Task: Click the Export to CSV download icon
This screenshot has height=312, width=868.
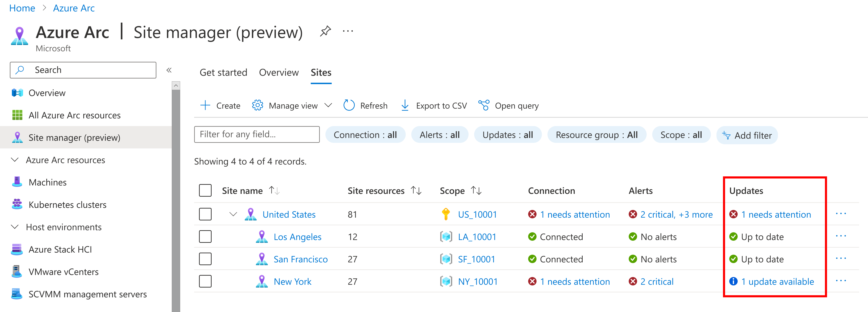Action: tap(405, 106)
